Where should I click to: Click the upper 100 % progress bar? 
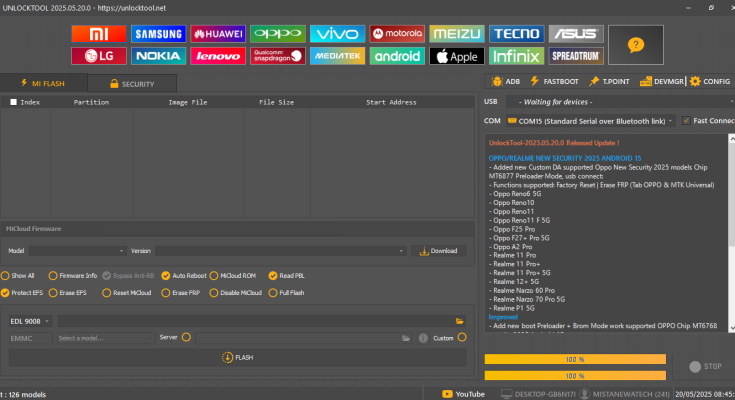point(575,359)
